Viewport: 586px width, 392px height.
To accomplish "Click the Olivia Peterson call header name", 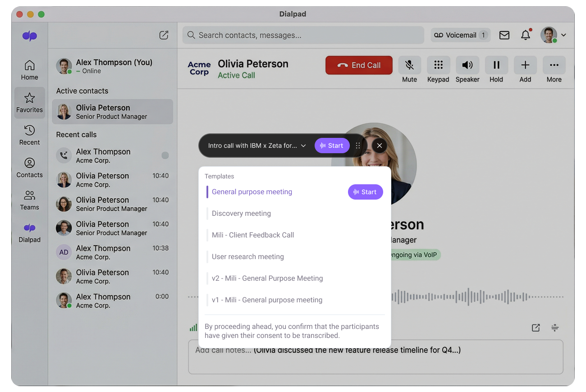I will click(253, 64).
